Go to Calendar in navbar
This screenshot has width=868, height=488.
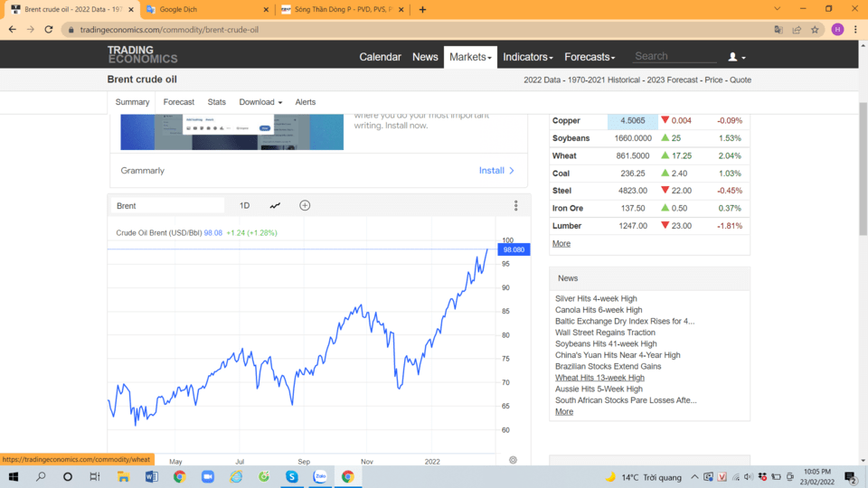(x=380, y=57)
